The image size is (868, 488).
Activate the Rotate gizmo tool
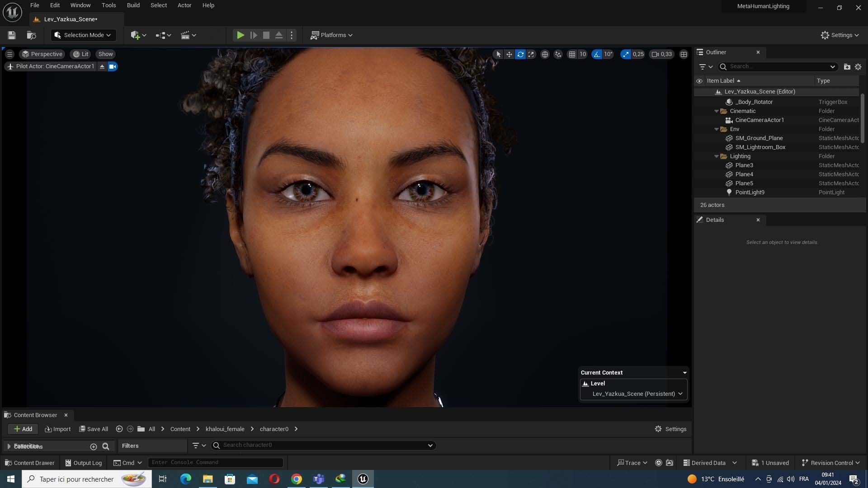coord(520,54)
